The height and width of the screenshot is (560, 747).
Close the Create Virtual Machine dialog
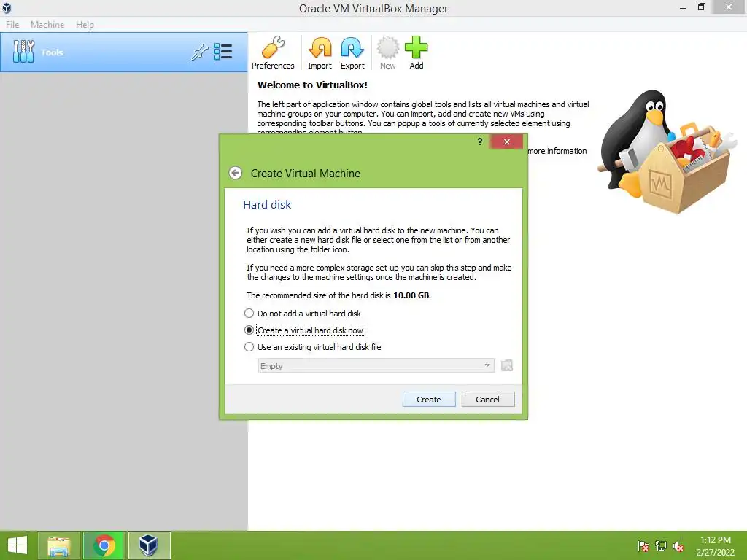(506, 141)
